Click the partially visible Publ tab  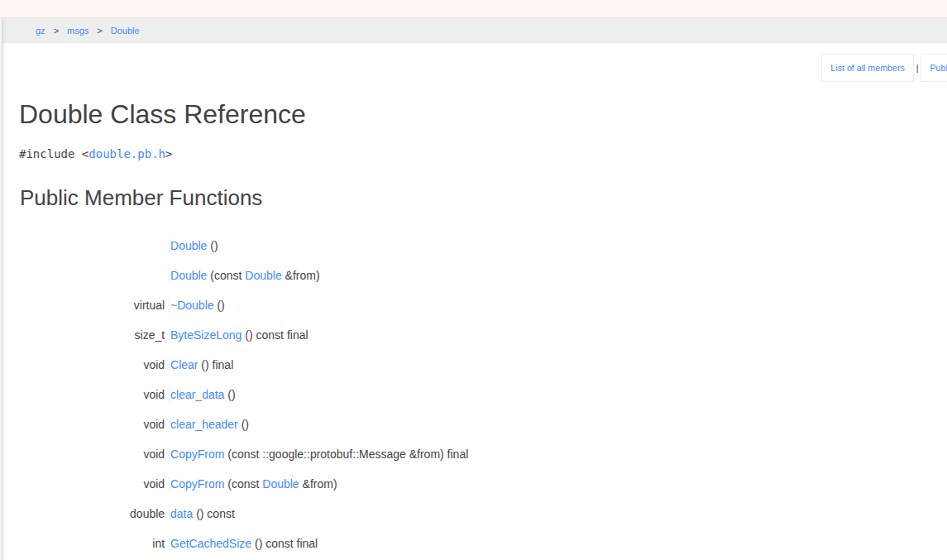[937, 68]
